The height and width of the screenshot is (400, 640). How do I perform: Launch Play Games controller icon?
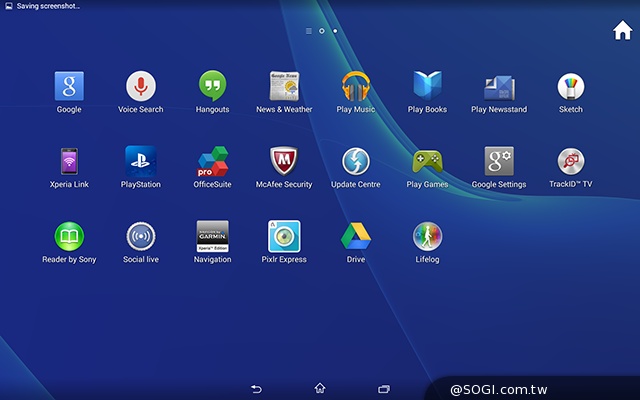[x=427, y=161]
